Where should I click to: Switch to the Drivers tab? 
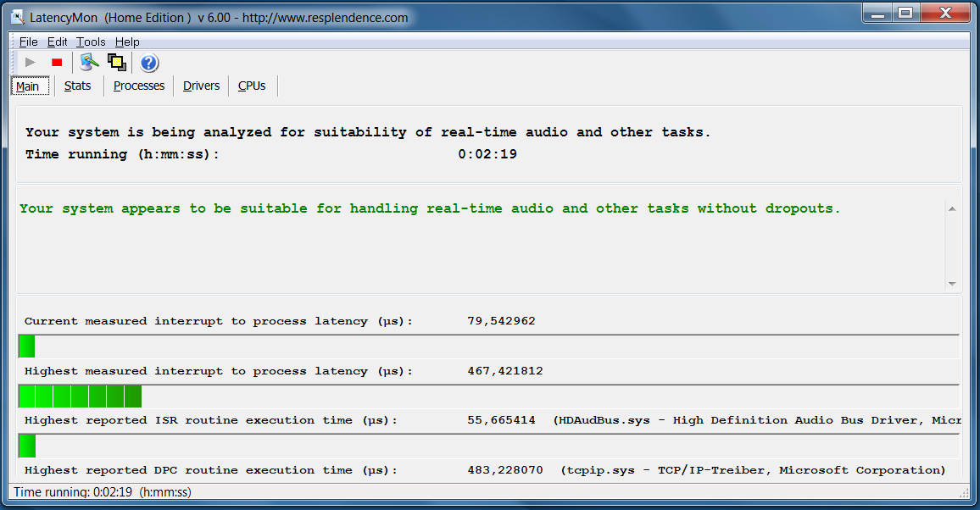[201, 86]
